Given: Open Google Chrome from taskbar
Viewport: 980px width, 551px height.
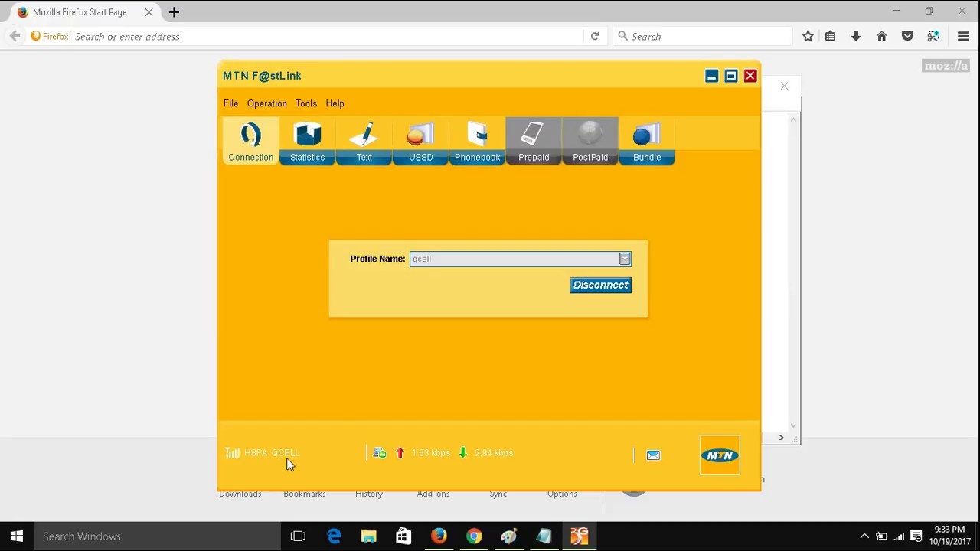Looking at the screenshot, I should click(474, 536).
